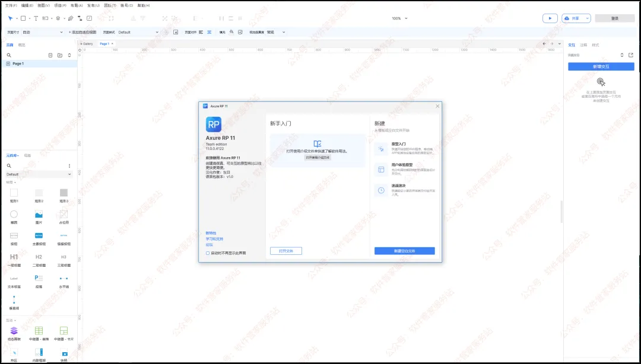Screen dimensions: 641x364
Task: Open the widget library Default dropdown
Action: 39,174
